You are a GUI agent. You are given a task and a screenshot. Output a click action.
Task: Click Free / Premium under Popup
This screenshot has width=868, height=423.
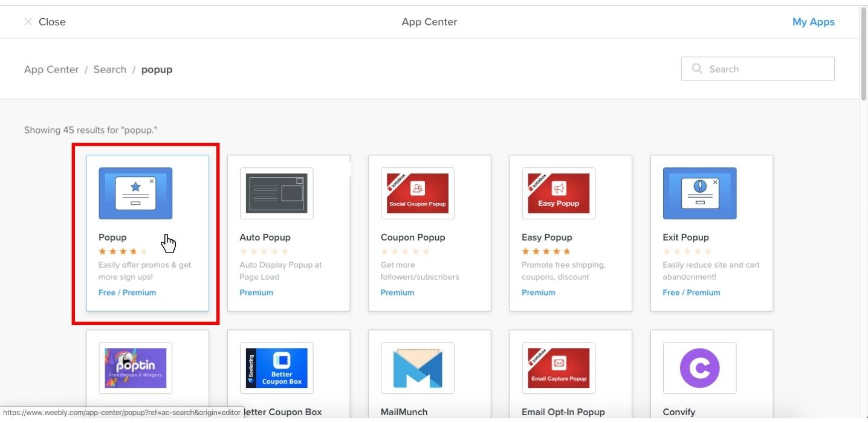coord(127,292)
